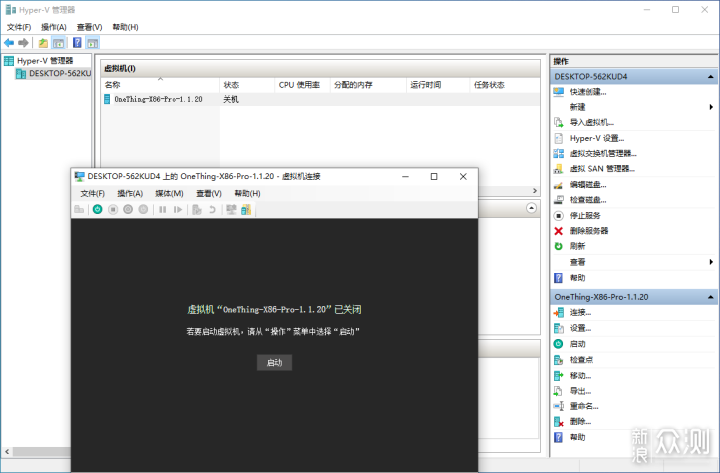Screen dimensions: 720x473
Task: Click Pause icon in VM connection toolbar
Action: [x=163, y=209]
